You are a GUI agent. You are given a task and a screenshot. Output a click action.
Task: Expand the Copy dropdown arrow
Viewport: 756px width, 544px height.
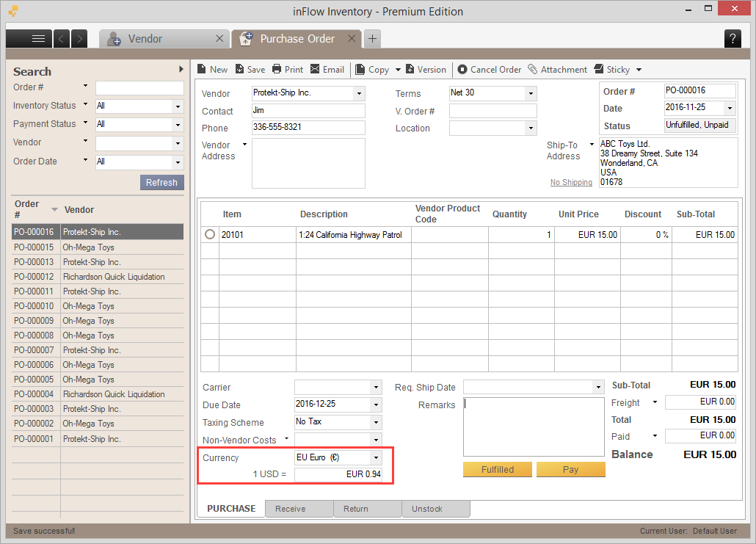398,70
